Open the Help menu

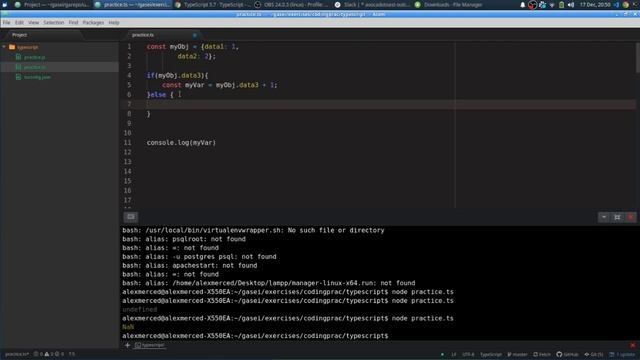(x=114, y=23)
